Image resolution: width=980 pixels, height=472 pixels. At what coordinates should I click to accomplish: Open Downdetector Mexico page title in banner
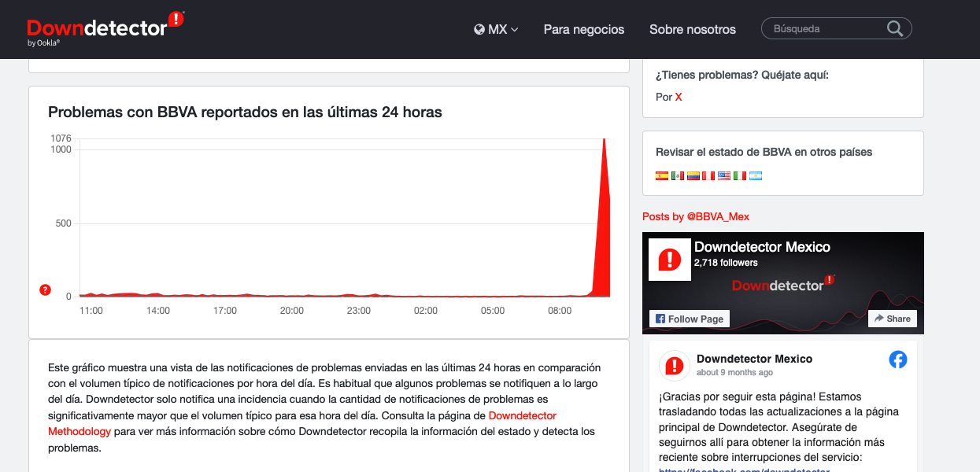coord(762,247)
